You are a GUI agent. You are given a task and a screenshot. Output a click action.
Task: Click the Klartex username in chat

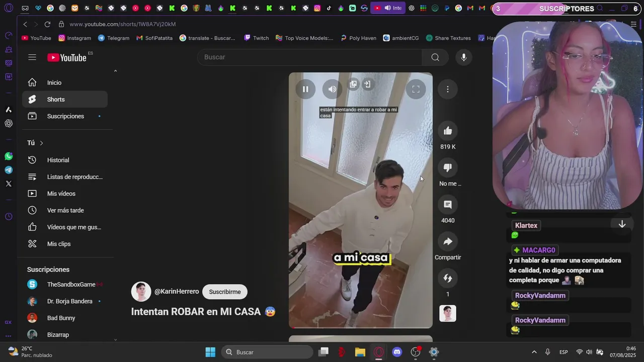click(526, 226)
